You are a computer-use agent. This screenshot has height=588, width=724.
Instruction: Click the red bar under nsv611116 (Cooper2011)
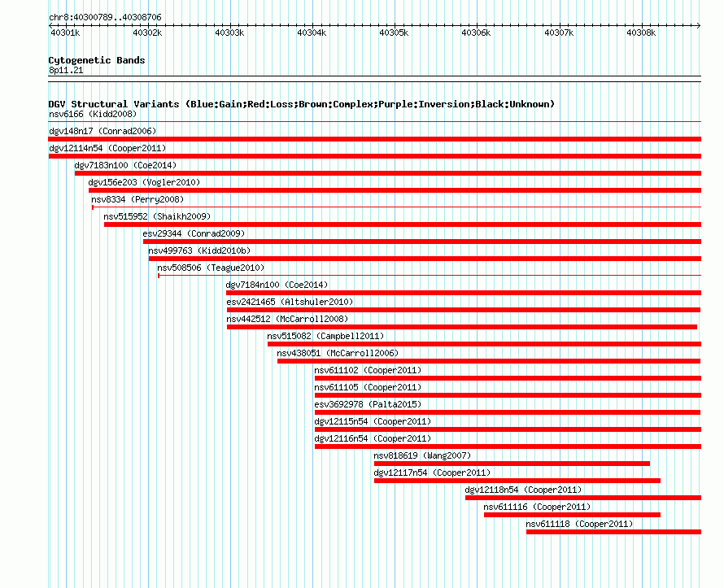click(572, 515)
